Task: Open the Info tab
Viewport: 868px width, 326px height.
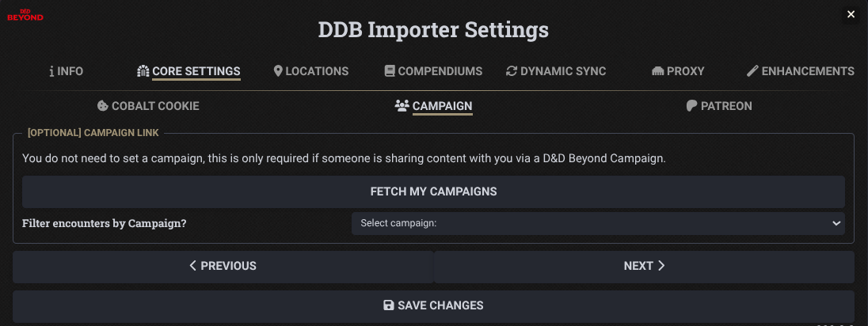Action: coord(66,71)
